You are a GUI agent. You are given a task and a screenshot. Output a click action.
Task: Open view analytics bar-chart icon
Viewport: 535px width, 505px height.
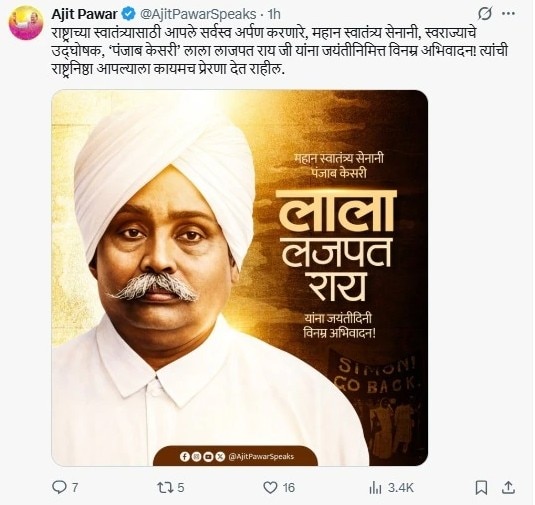click(x=375, y=488)
